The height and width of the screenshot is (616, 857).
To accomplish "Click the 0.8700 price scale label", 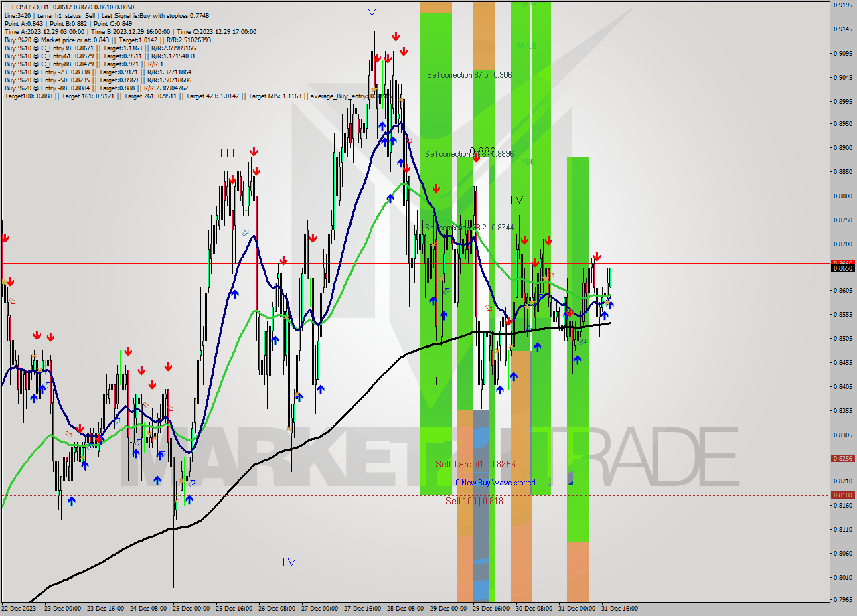I will tap(842, 244).
